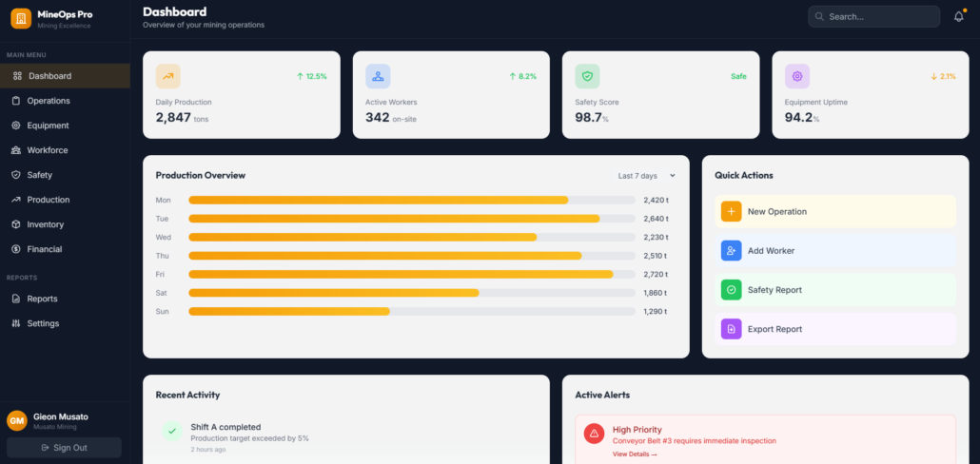Click the GM user avatar
This screenshot has height=464, width=980.
(x=17, y=420)
